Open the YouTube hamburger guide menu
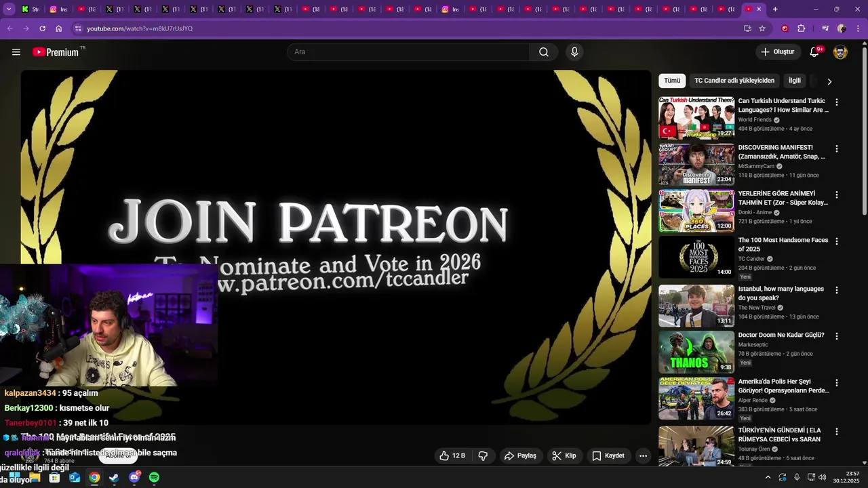 (16, 52)
